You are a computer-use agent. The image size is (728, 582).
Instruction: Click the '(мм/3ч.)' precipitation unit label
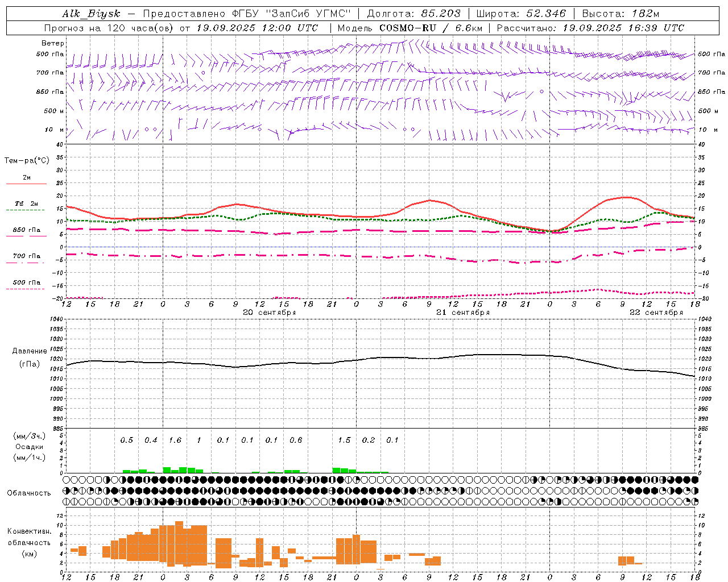click(x=29, y=436)
